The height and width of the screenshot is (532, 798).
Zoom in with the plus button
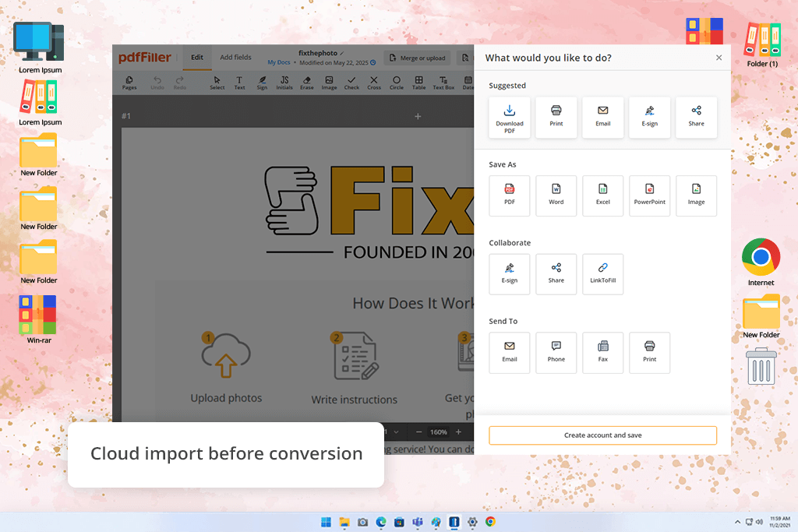tap(458, 432)
